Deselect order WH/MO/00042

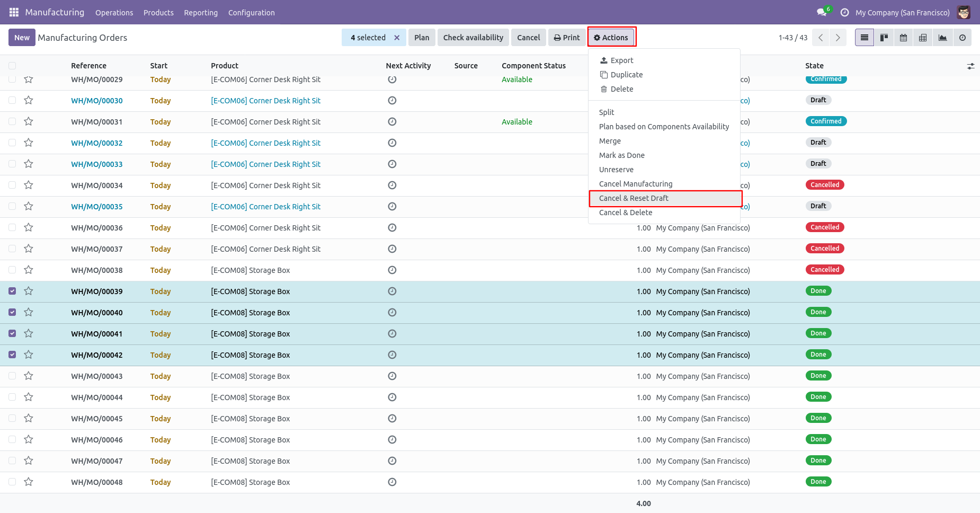pos(12,355)
